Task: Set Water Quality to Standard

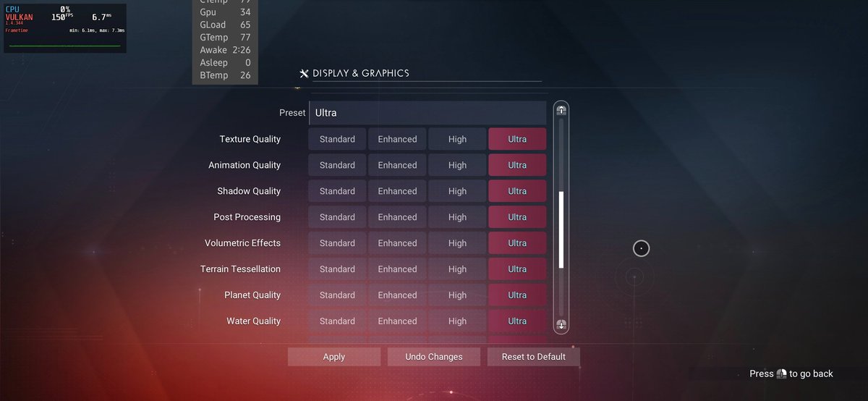Action: pyautogui.click(x=337, y=321)
